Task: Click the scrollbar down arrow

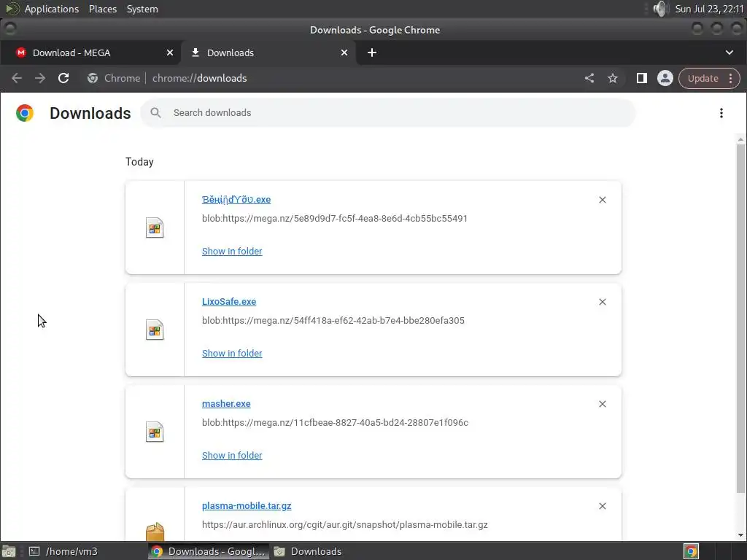Action: (x=740, y=535)
